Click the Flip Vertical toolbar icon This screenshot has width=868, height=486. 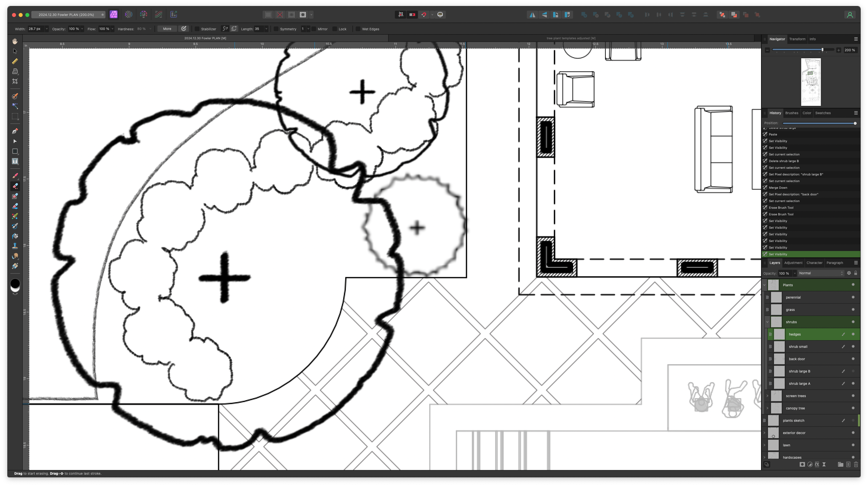coord(544,15)
